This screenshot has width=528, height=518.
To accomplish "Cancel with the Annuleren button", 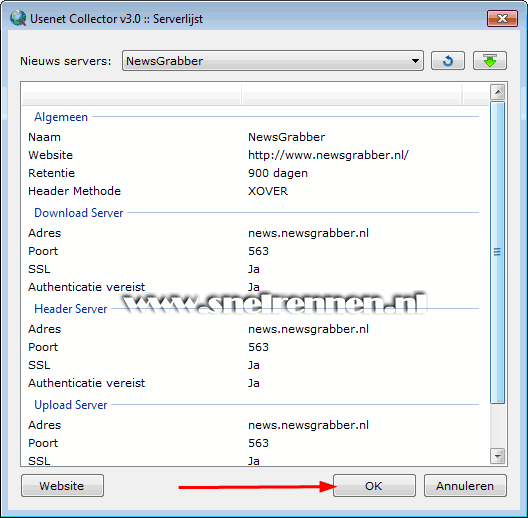I will [x=465, y=486].
